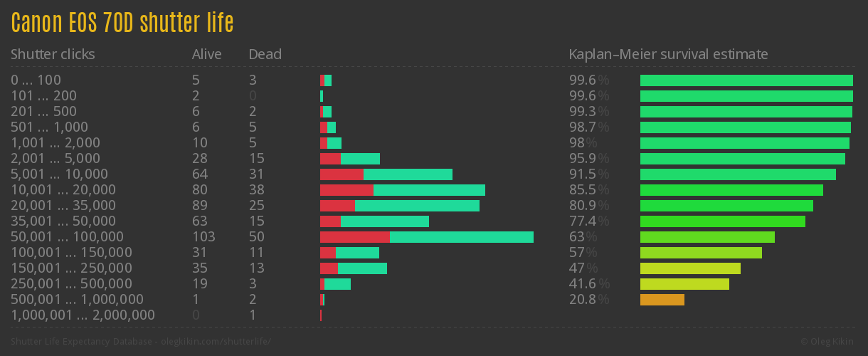Click the 250,001 … 500,000 range label

pyautogui.click(x=71, y=283)
